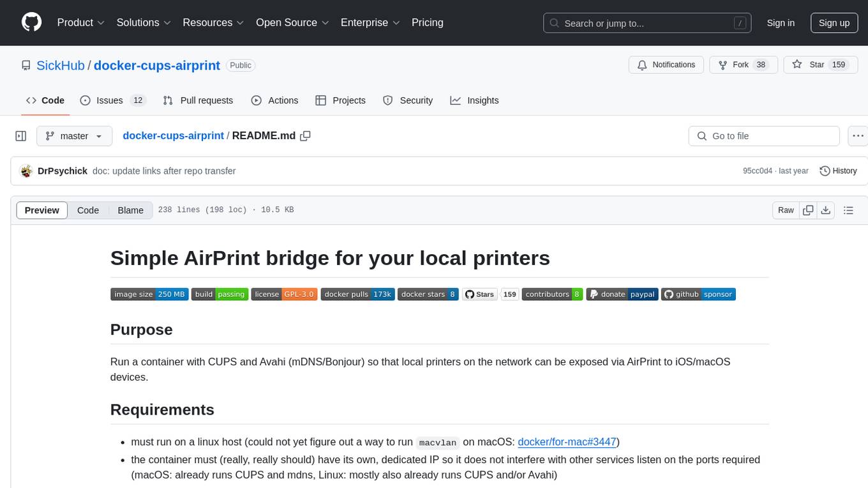Open the Resources dropdown
868x488 pixels.
tap(213, 22)
